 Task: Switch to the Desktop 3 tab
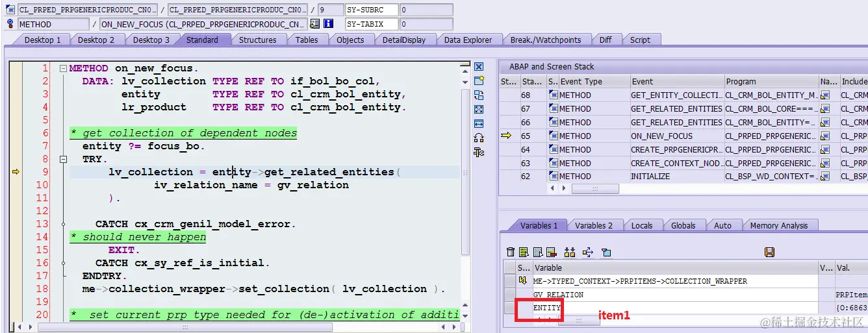(x=151, y=40)
